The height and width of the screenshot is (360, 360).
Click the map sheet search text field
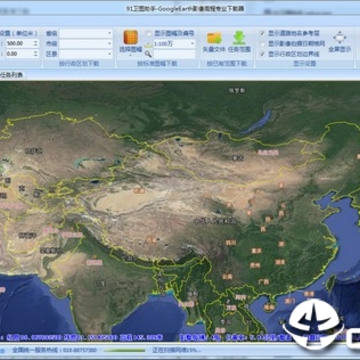[174, 54]
